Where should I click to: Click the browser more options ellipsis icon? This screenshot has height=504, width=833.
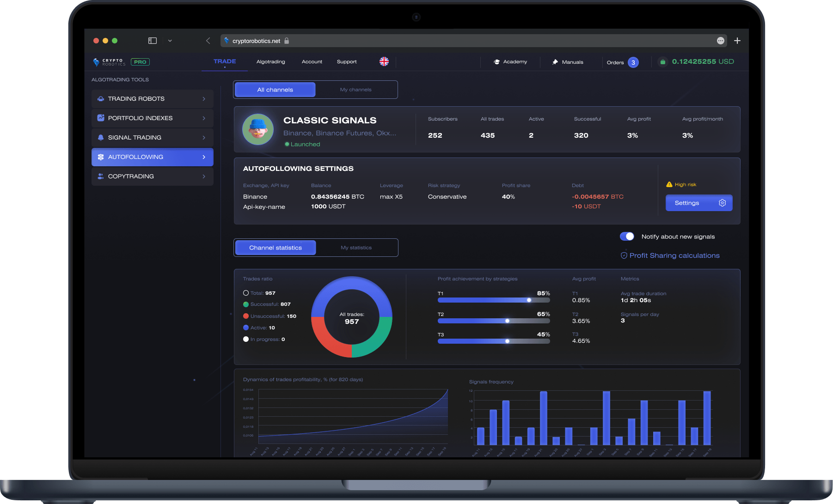(720, 41)
